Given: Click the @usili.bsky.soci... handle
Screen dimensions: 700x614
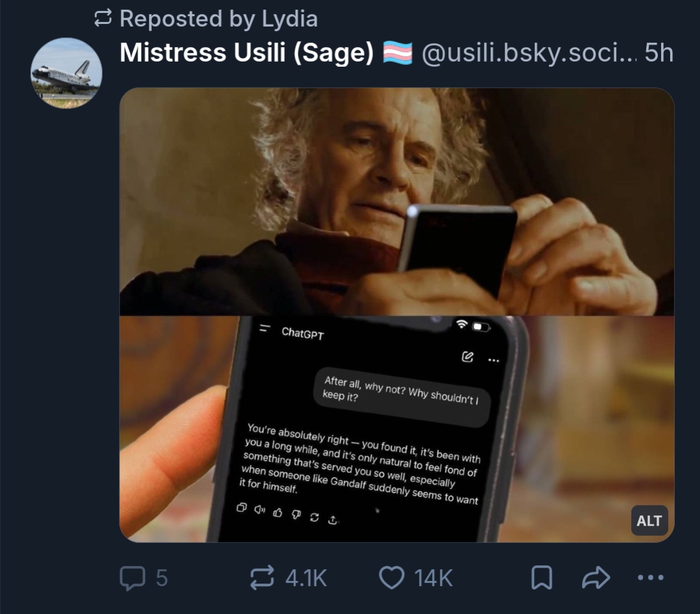Looking at the screenshot, I should [529, 54].
